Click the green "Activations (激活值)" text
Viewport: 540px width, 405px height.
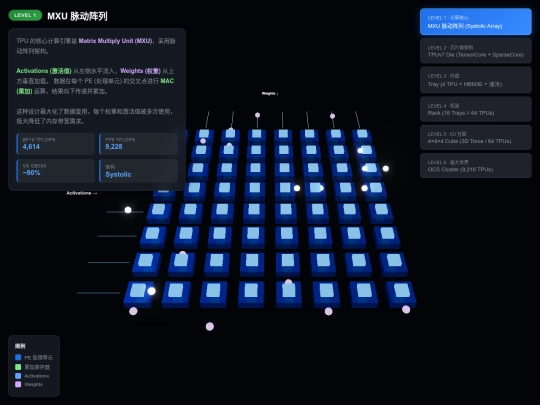[44, 71]
